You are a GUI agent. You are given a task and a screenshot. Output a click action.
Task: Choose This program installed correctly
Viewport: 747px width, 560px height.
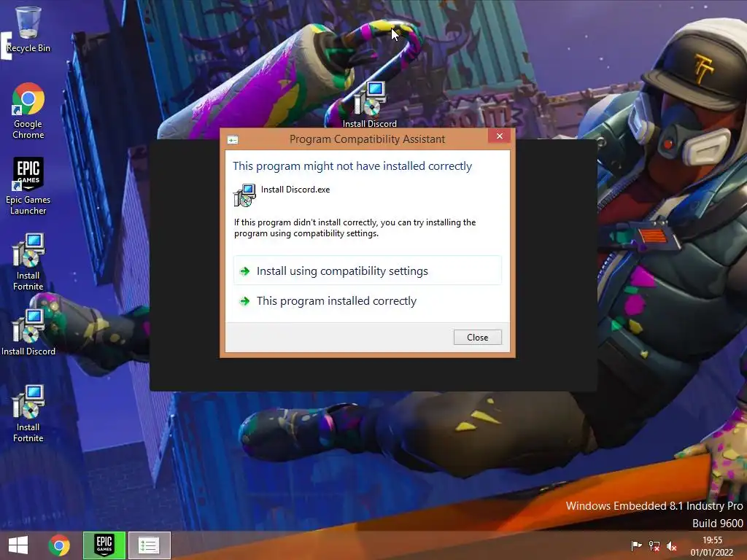click(x=368, y=301)
